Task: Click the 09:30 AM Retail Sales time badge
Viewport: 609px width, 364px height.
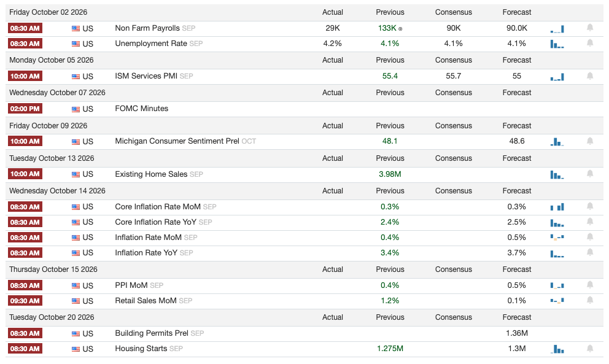Action: click(x=25, y=301)
